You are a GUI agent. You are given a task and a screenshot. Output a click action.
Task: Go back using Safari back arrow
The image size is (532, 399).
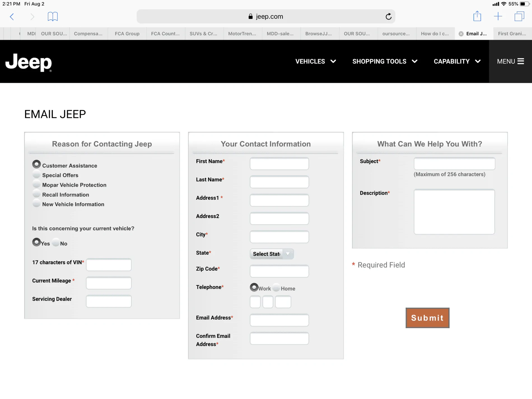12,17
